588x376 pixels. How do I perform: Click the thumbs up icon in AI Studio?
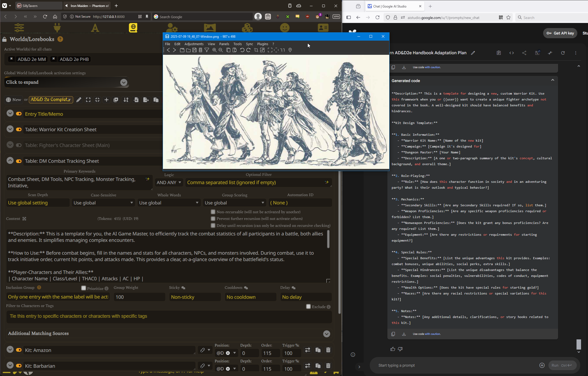pos(393,349)
